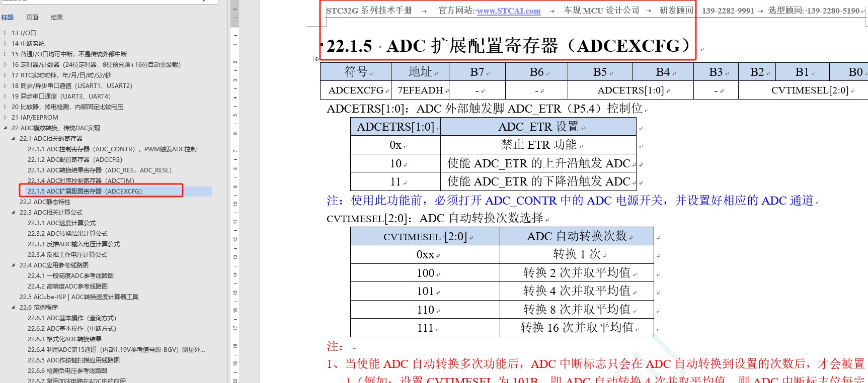This screenshot has height=383, width=868.
Task: Open the www.STCAI.com link in header
Action: coord(509,11)
